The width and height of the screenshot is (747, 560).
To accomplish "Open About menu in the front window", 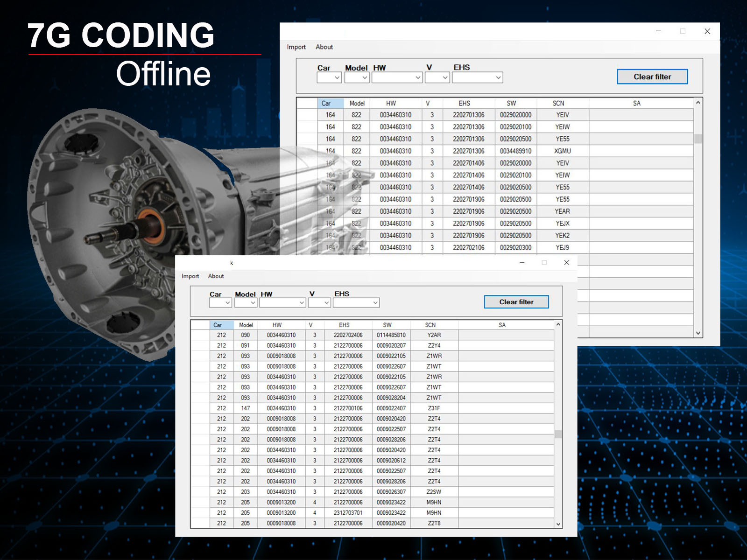I will (216, 276).
